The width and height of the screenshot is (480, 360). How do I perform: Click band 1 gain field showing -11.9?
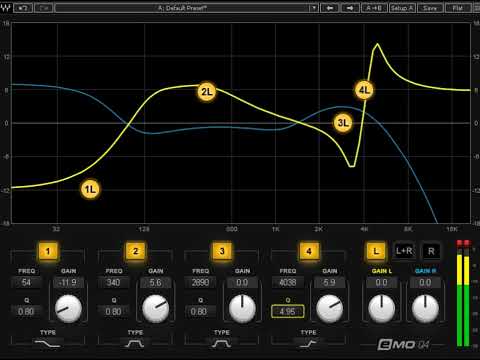[68, 283]
